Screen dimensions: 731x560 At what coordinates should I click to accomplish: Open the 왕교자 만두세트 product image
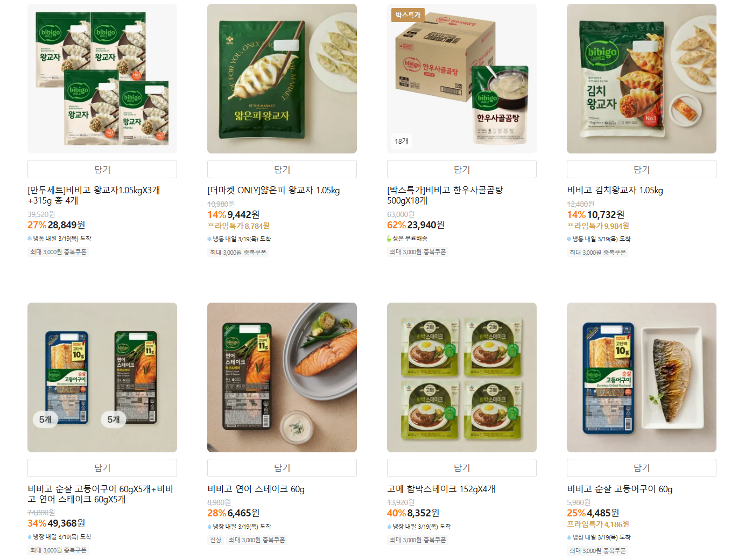pos(102,79)
